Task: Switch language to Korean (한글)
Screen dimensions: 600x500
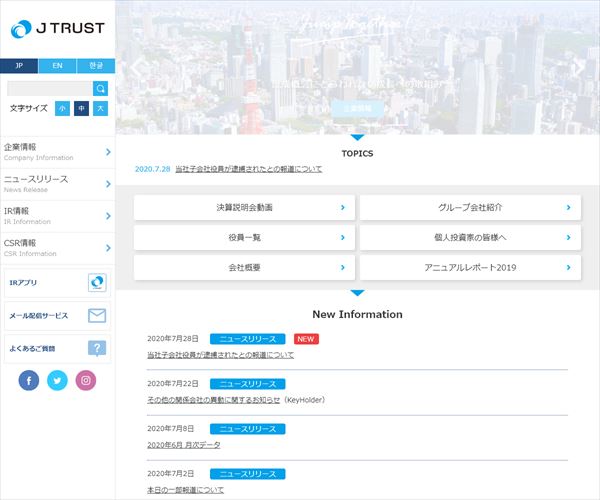Action: click(x=96, y=66)
